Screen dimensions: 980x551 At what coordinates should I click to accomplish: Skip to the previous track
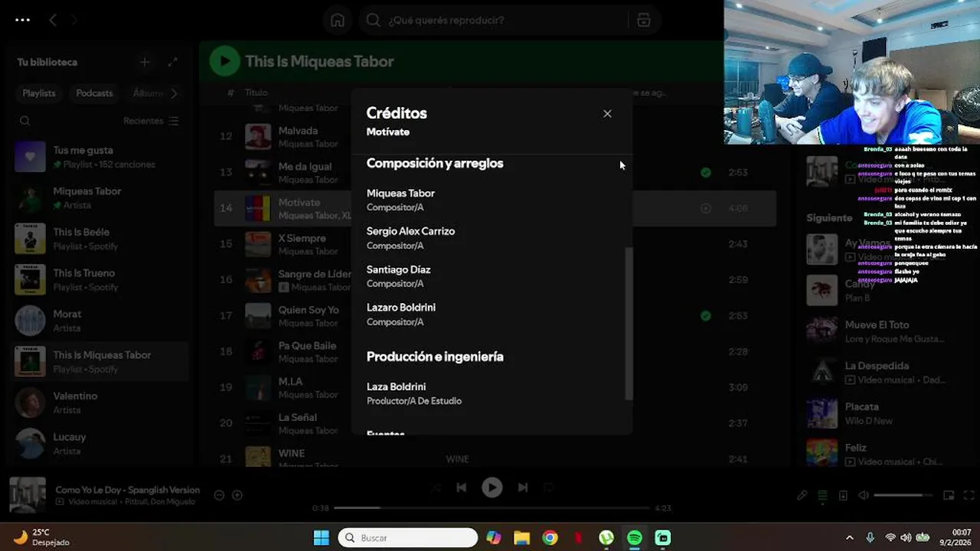tap(461, 487)
